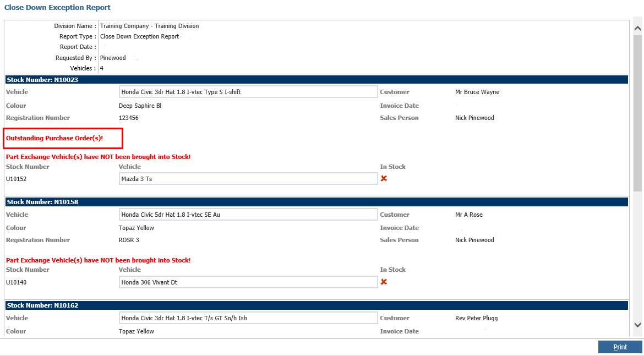This screenshot has height=356, width=644.
Task: Click the Honda Civic 5dr SE Au field
Action: point(248,215)
